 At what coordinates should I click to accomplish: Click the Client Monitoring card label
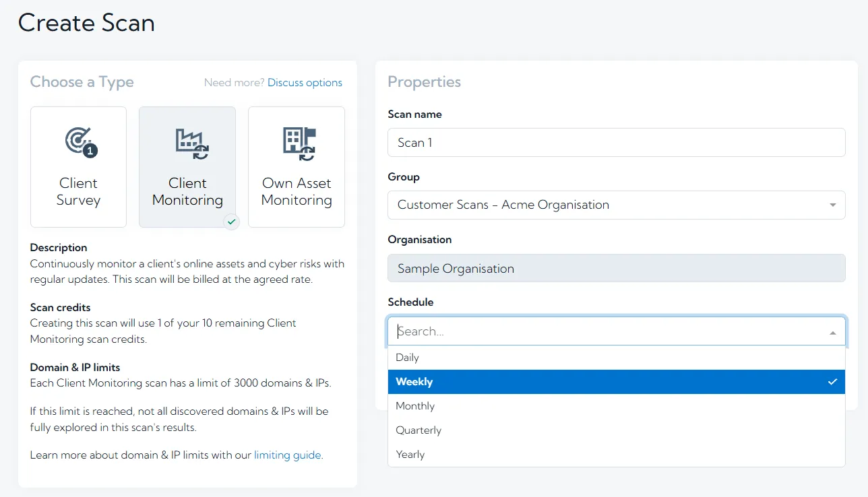tap(187, 192)
